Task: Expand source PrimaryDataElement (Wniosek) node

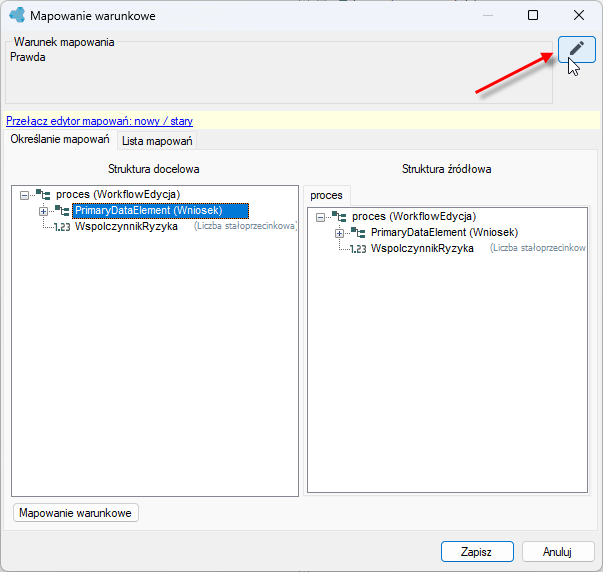Action: tap(339, 233)
